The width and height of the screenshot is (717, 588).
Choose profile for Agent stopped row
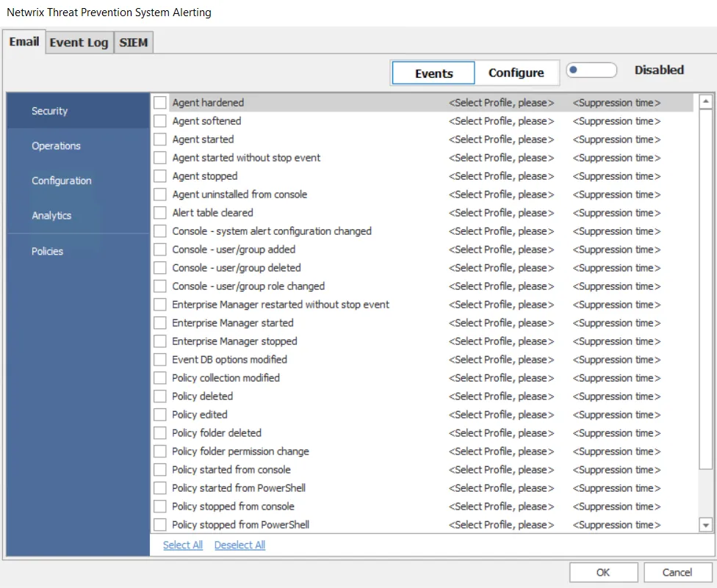[x=501, y=176]
